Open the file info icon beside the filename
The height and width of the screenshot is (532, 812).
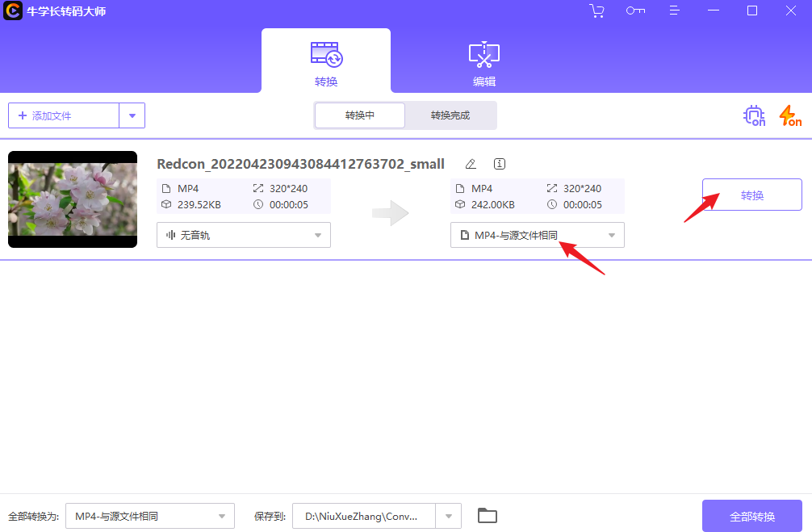(499, 164)
